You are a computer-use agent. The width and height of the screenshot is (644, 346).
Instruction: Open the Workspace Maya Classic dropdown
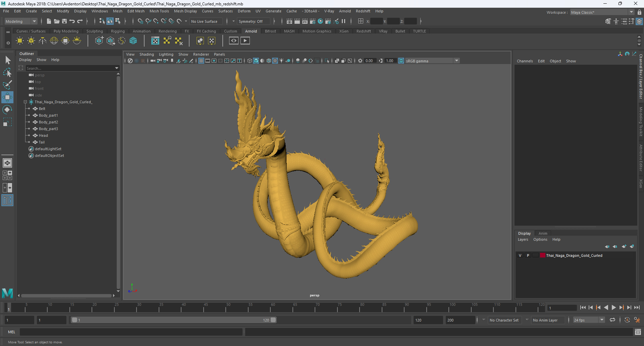click(x=602, y=12)
